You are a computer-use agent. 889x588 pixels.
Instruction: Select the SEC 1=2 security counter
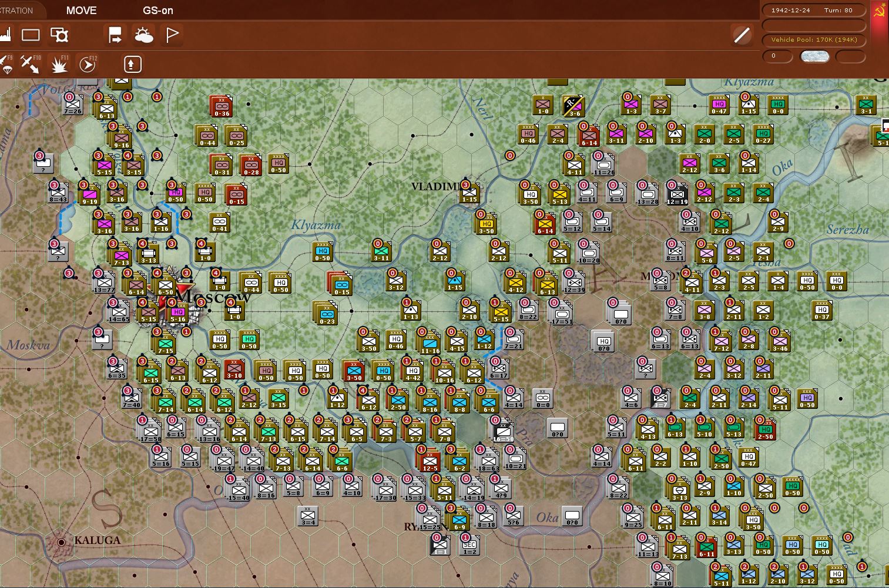[469, 545]
